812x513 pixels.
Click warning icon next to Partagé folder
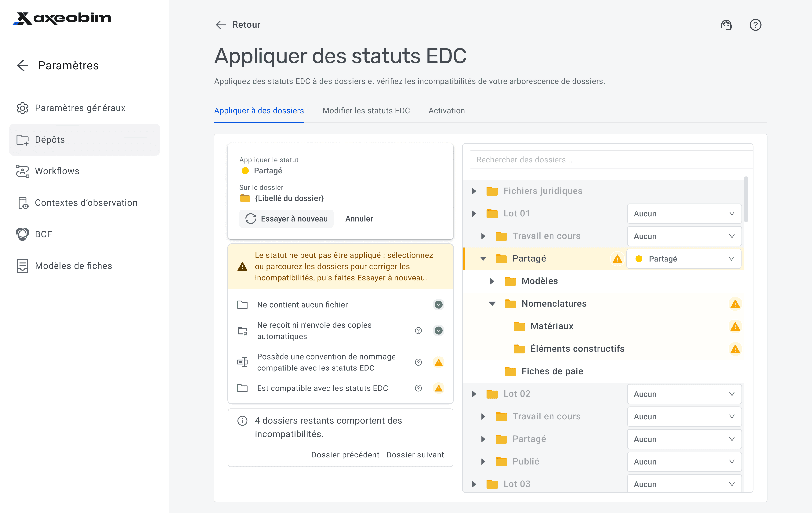(617, 259)
